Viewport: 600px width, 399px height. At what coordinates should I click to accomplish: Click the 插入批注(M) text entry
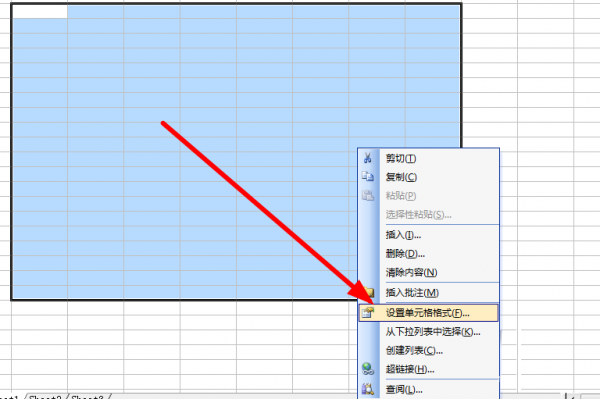coord(412,293)
